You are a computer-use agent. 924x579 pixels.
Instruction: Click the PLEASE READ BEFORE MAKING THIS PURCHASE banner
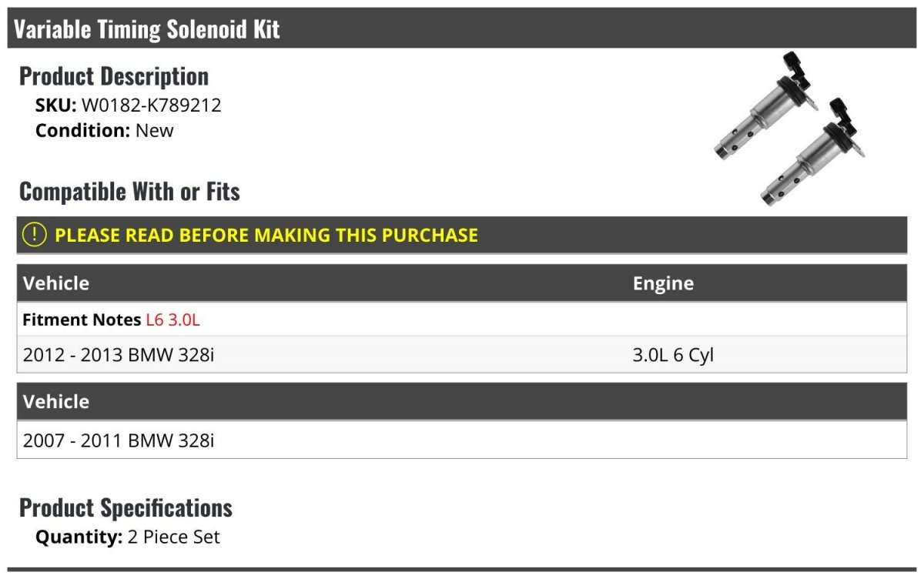click(x=462, y=235)
